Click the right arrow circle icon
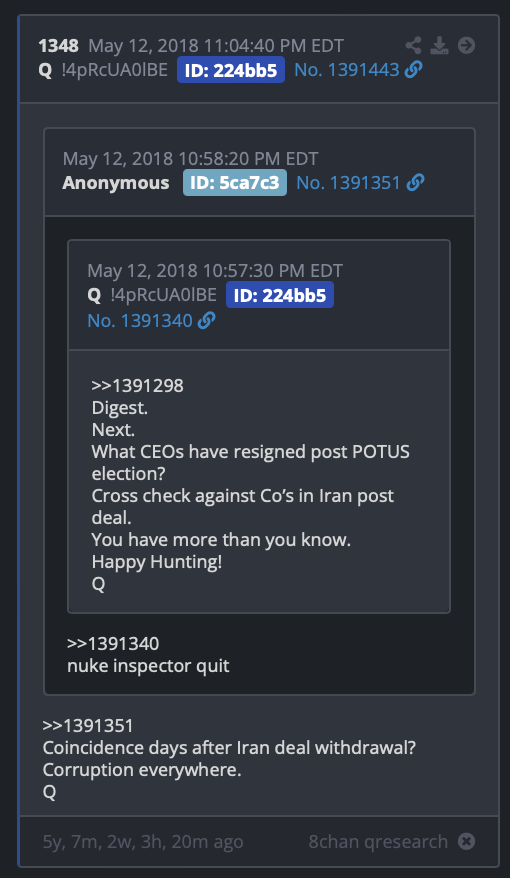 tap(466, 45)
